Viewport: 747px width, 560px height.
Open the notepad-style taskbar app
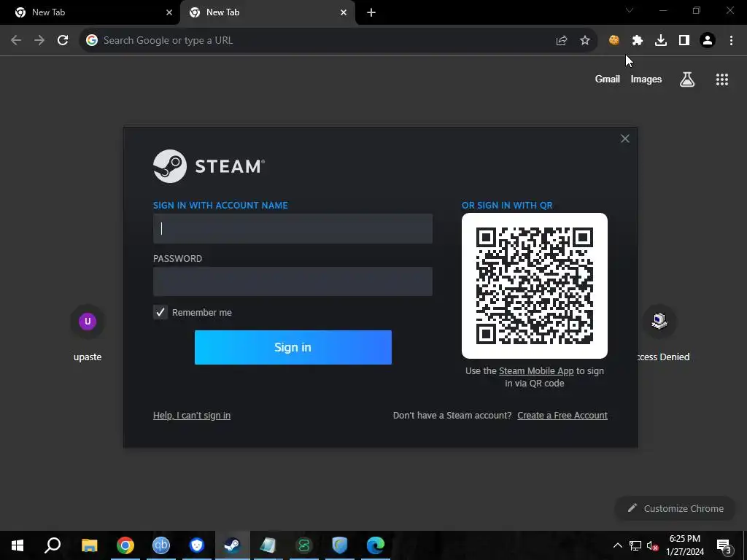point(268,545)
